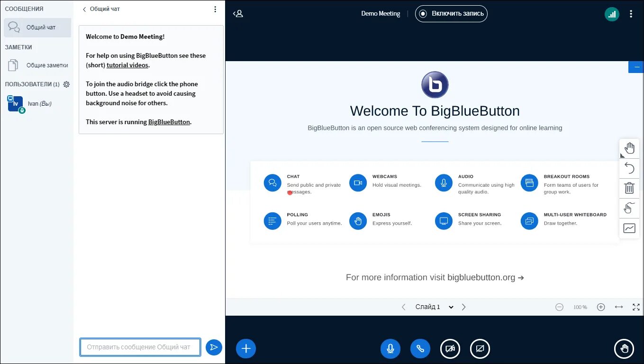Open main options menu at top right

(x=631, y=14)
